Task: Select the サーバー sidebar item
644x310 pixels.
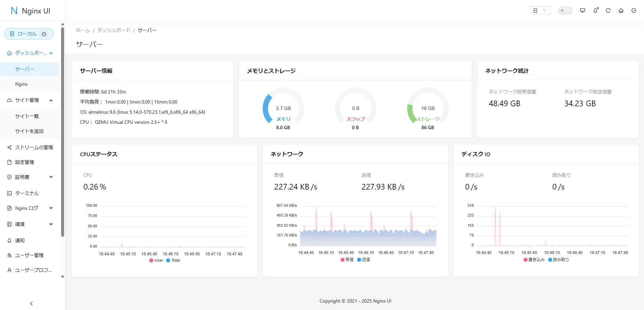Action: (x=29, y=69)
